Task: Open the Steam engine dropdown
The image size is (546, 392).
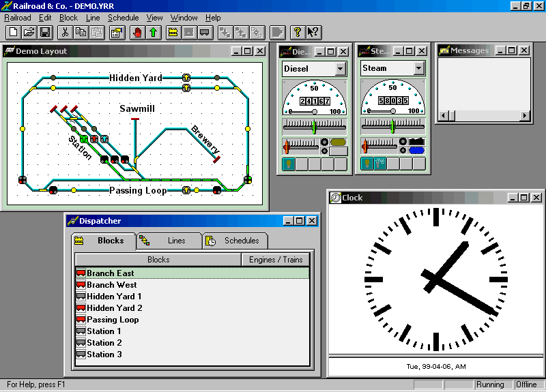Action: [419, 67]
